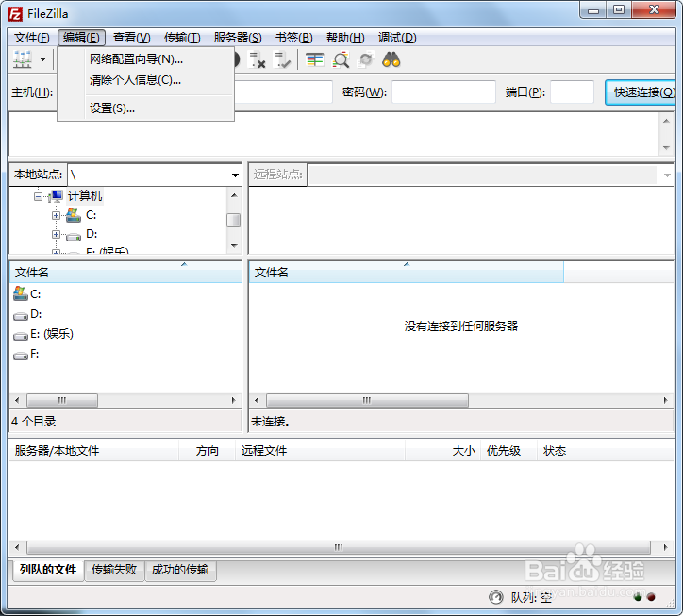Open the 文件(F) menu
The image size is (683, 616).
point(31,38)
